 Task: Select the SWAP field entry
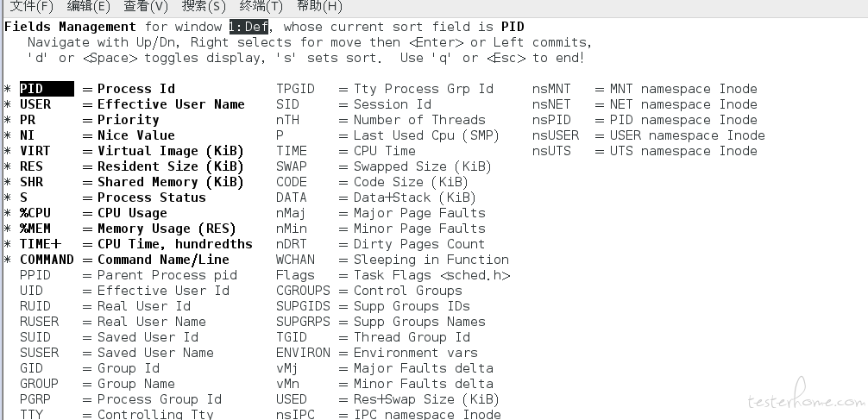(x=384, y=166)
